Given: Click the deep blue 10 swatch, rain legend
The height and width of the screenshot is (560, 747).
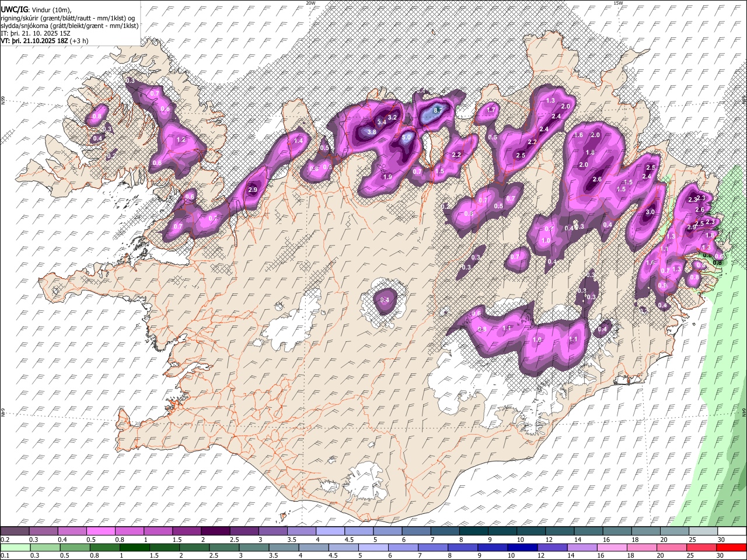Looking at the screenshot, I should point(522,547).
